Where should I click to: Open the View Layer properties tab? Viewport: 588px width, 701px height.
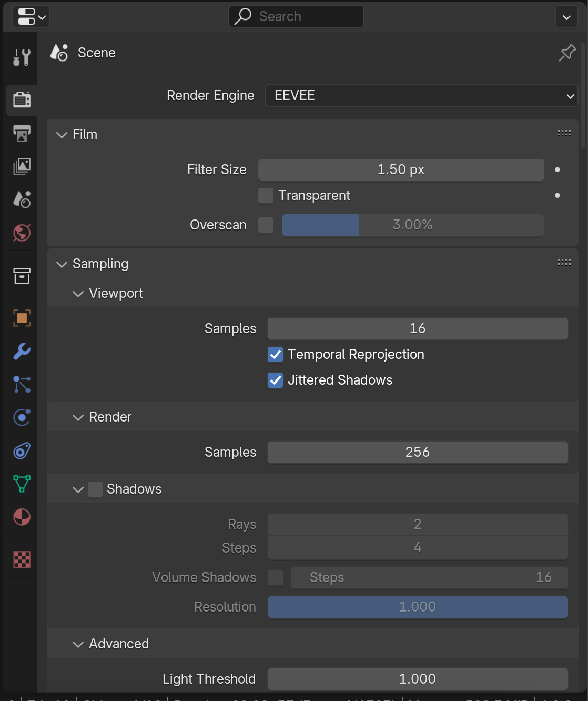[22, 166]
